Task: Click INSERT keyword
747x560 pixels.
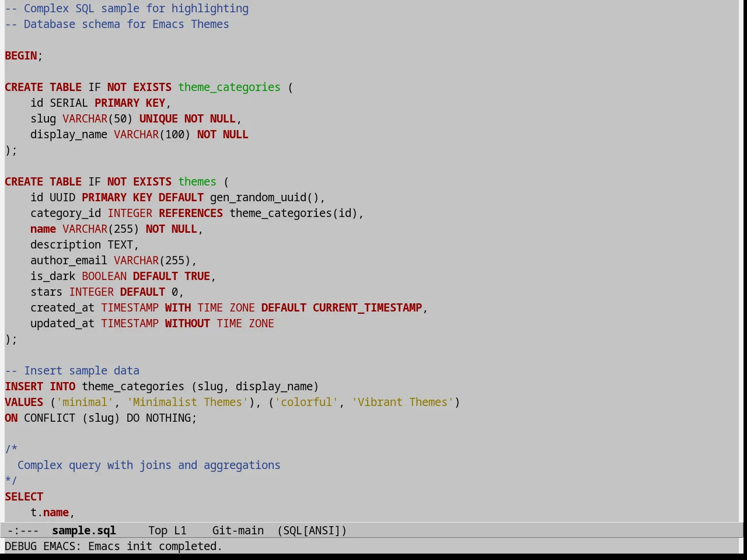Action: (x=24, y=386)
